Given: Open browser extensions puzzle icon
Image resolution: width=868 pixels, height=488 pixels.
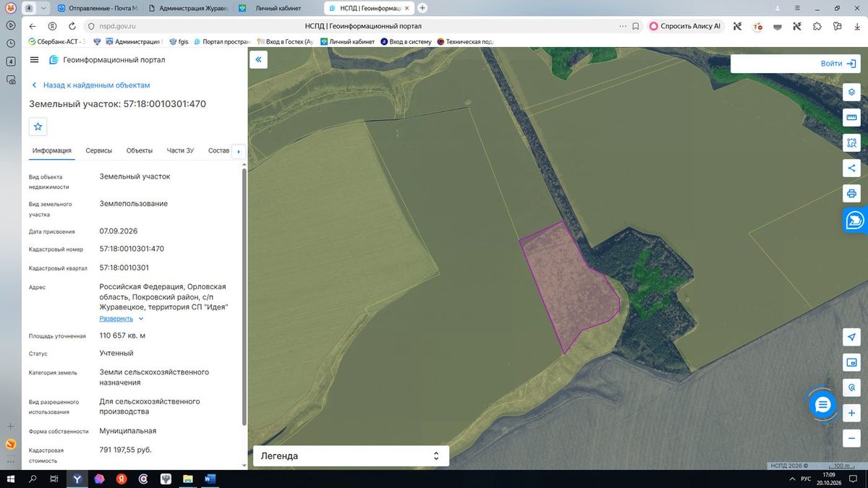Looking at the screenshot, I should coord(817,26).
